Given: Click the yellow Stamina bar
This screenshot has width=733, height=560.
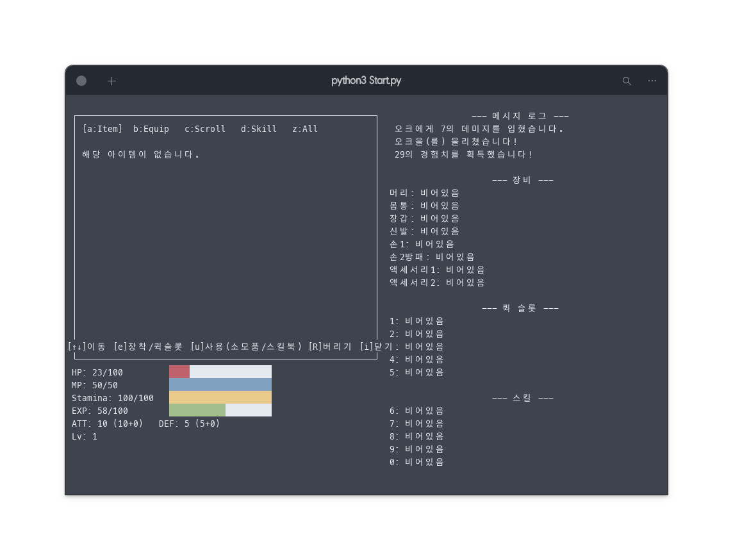Looking at the screenshot, I should tap(220, 397).
